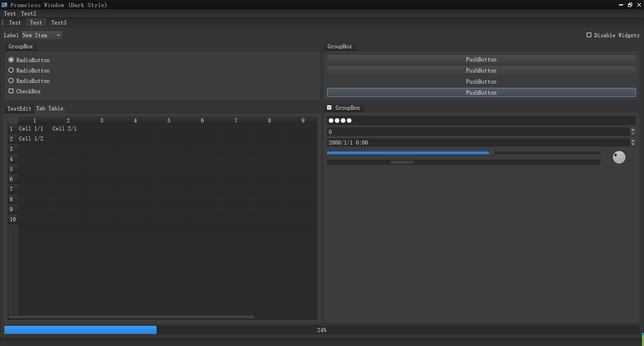
Task: Select Cell 2/1 in the table
Action: pyautogui.click(x=65, y=128)
